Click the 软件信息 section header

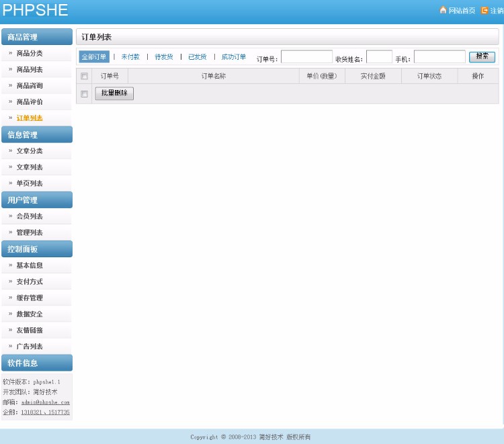37,363
